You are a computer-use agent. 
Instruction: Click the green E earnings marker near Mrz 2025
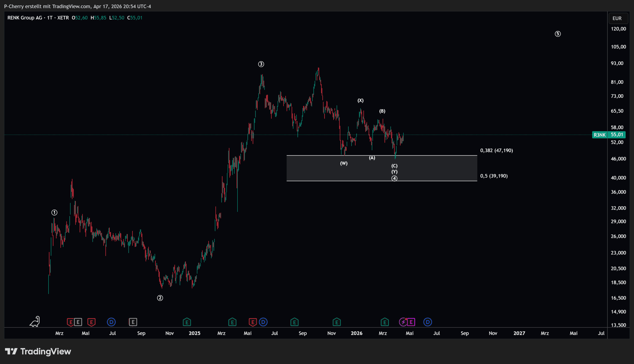232,322
